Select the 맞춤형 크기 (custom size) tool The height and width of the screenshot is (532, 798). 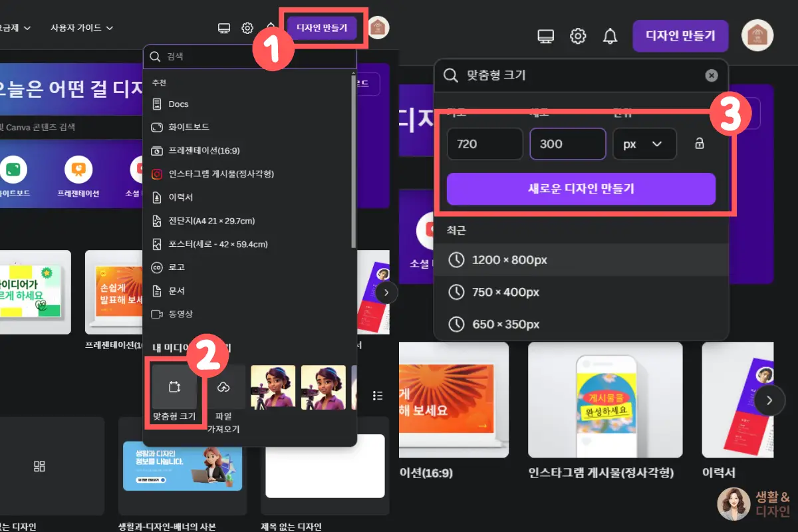coord(174,387)
